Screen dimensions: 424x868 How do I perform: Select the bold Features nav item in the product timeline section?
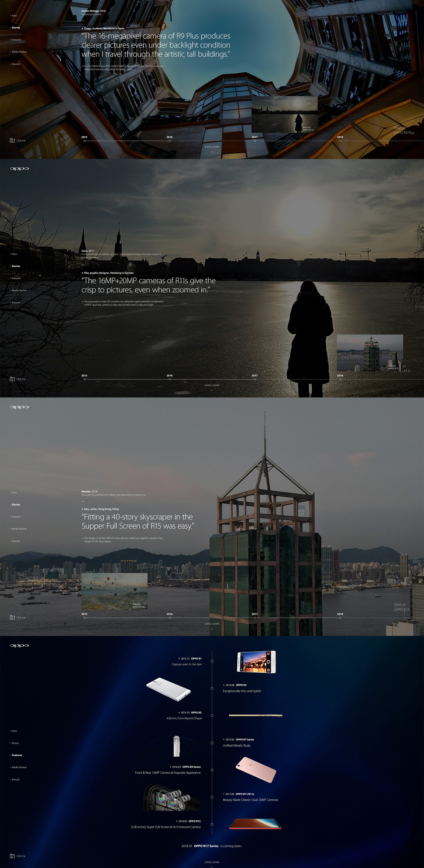pos(17,755)
